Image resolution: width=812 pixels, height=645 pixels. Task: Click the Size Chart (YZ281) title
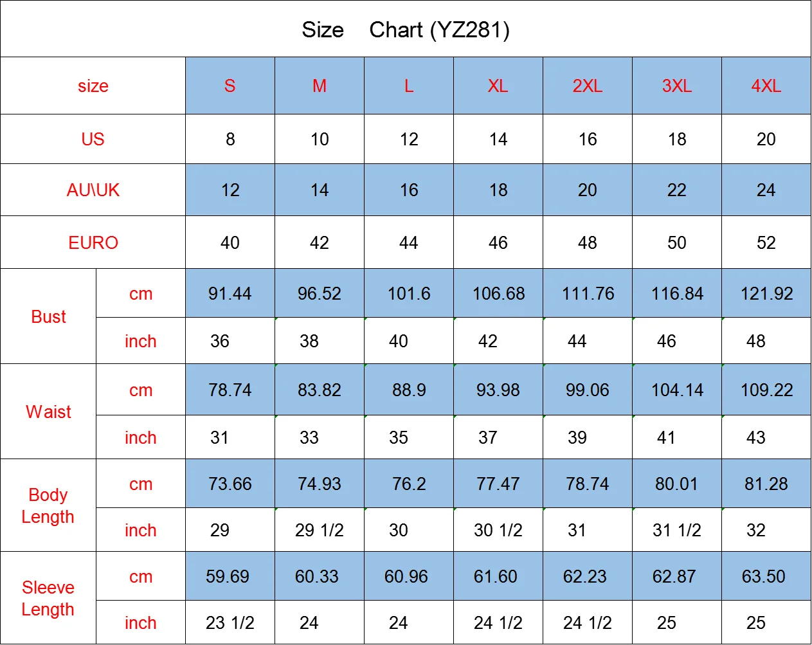(x=406, y=30)
